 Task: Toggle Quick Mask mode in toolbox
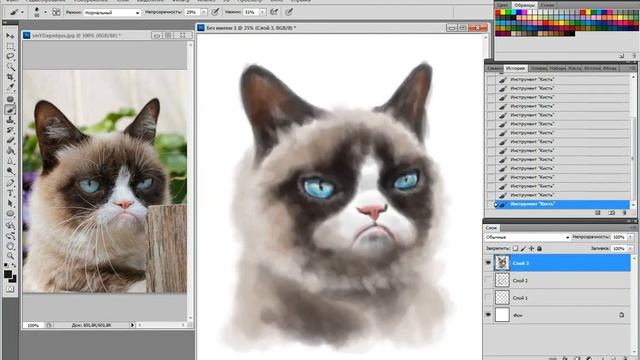[x=10, y=289]
